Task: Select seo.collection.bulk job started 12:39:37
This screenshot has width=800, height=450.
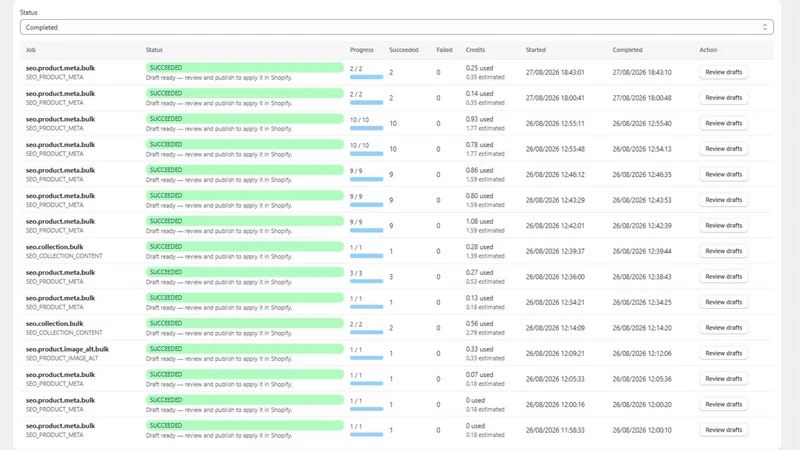Action: (x=55, y=247)
